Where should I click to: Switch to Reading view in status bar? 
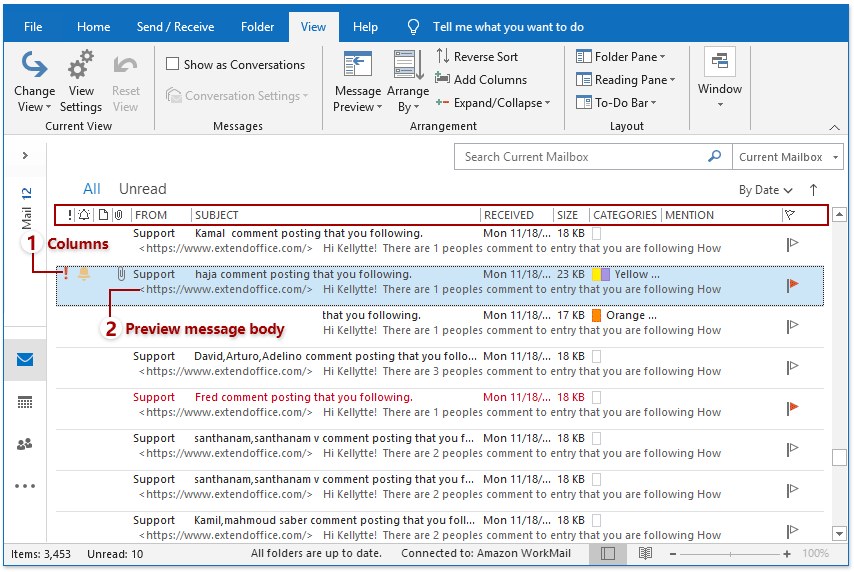point(645,553)
